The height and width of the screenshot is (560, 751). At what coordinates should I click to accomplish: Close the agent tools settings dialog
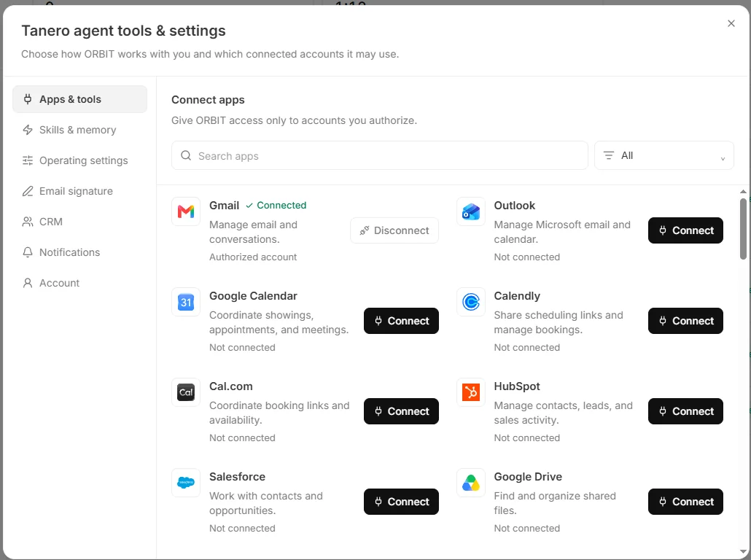click(x=731, y=23)
